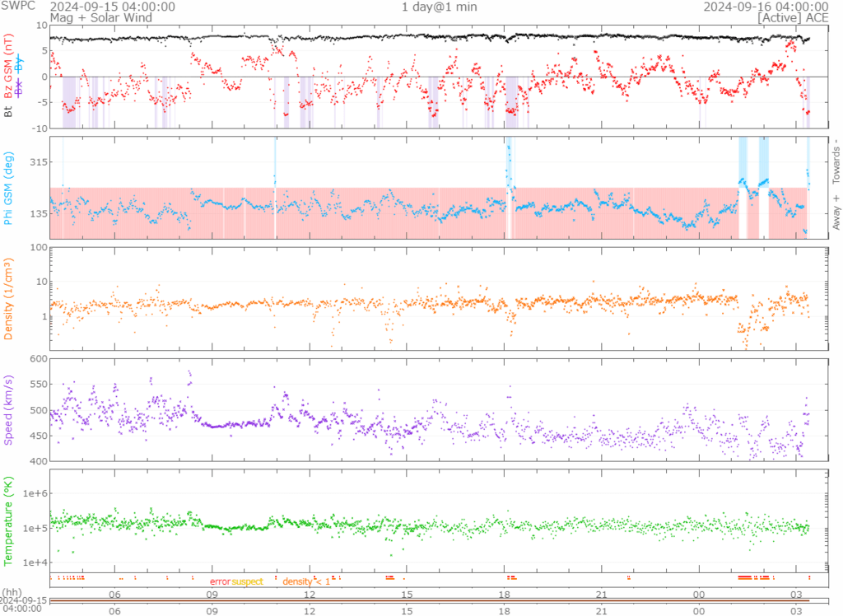Select the Temperature axis label
This screenshot has height=616, width=843.
click(x=9, y=517)
